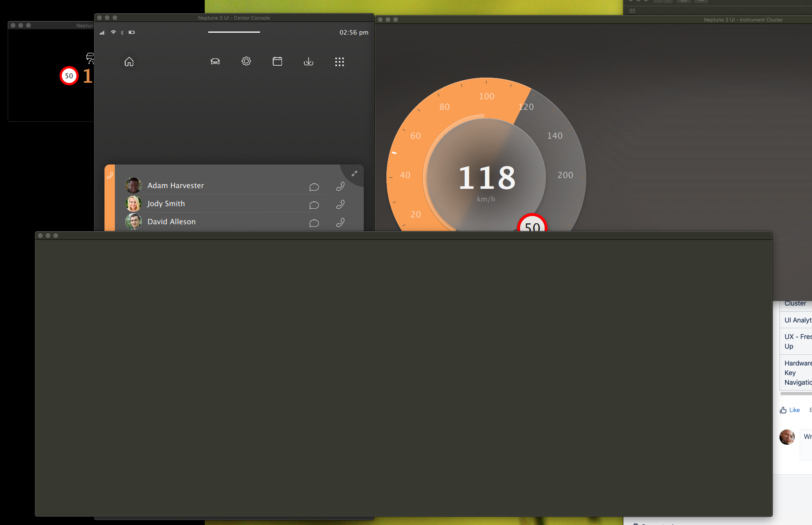Call David Alleson with phone icon
The width and height of the screenshot is (812, 525).
click(340, 223)
